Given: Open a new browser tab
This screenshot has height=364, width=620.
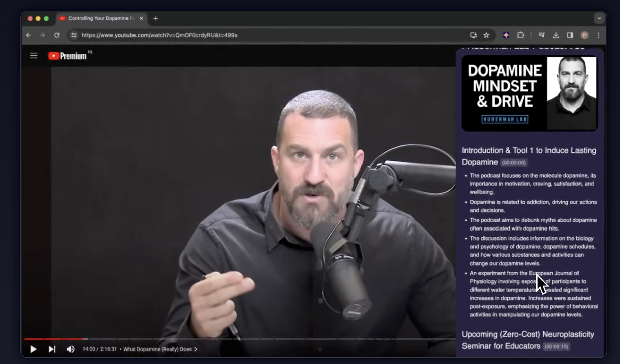Looking at the screenshot, I should point(156,18).
